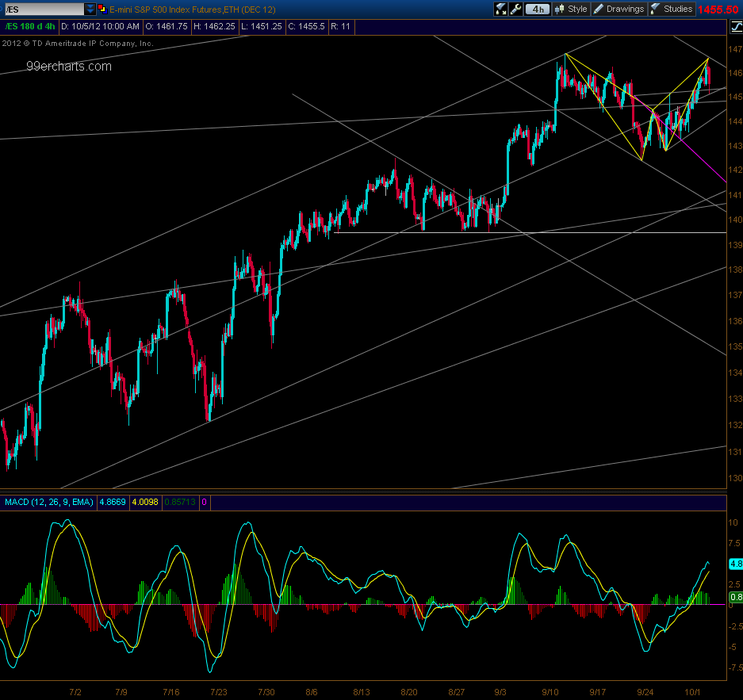This screenshot has height=700, width=743.
Task: Click the cyan 4.8 MACD axis bubble
Action: [x=736, y=564]
